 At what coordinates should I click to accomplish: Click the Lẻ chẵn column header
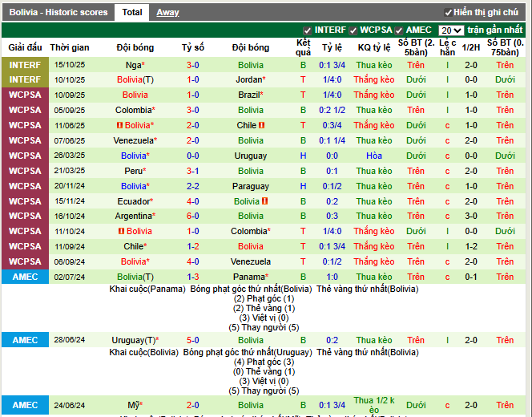[448, 47]
